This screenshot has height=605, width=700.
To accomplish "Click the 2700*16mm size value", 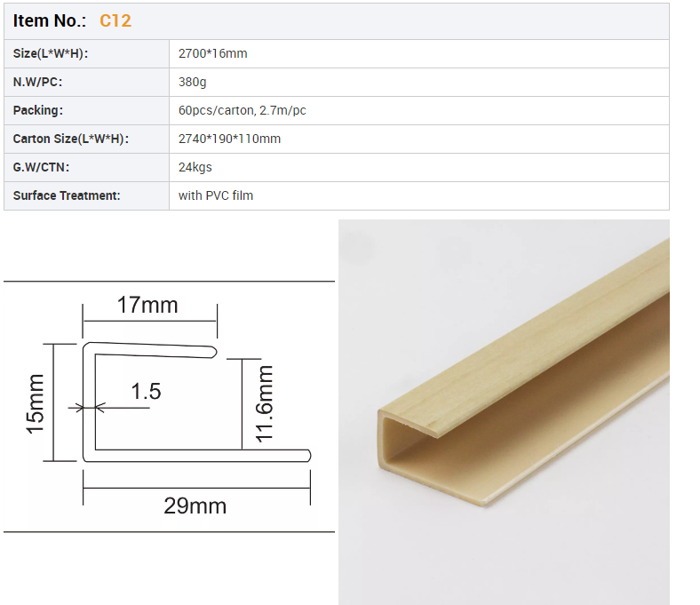I will click(x=212, y=53).
